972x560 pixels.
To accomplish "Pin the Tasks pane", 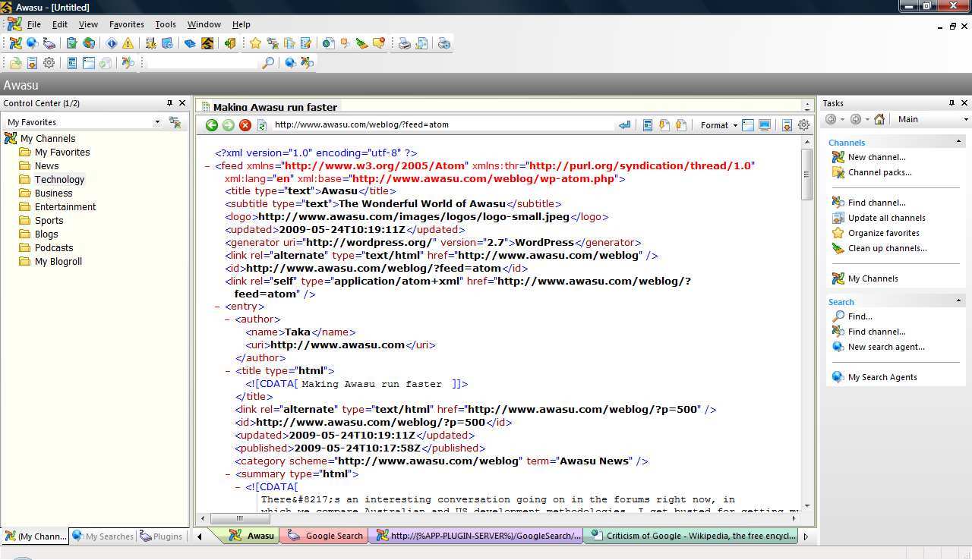I will click(951, 103).
